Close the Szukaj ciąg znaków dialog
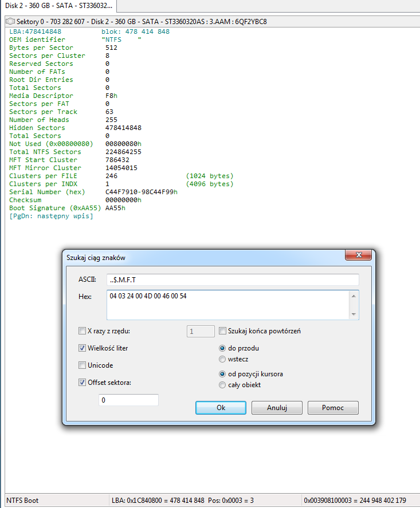Viewport: 420px width, 508px height. pos(358,255)
